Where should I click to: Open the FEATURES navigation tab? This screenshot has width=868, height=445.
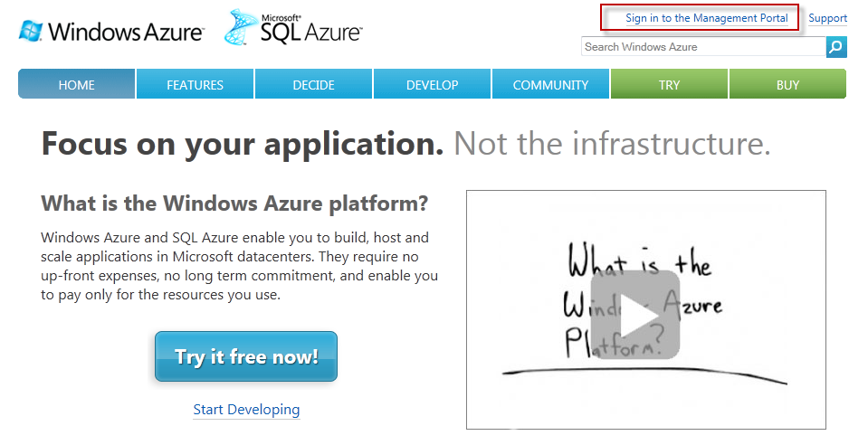tap(195, 84)
